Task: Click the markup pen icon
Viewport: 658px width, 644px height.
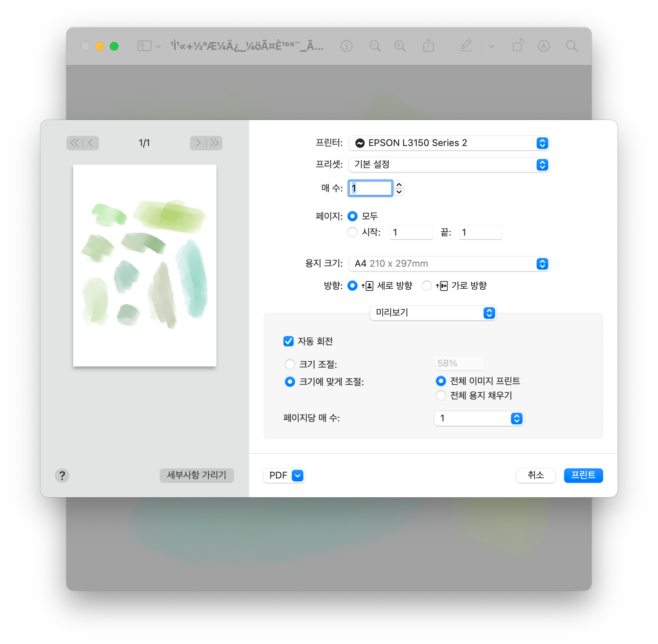Action: pos(466,46)
